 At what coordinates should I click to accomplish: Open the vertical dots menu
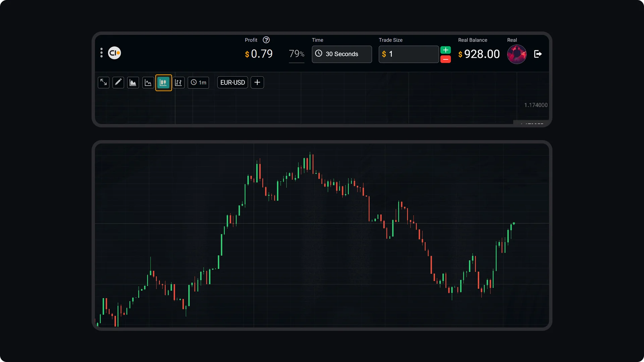101,53
